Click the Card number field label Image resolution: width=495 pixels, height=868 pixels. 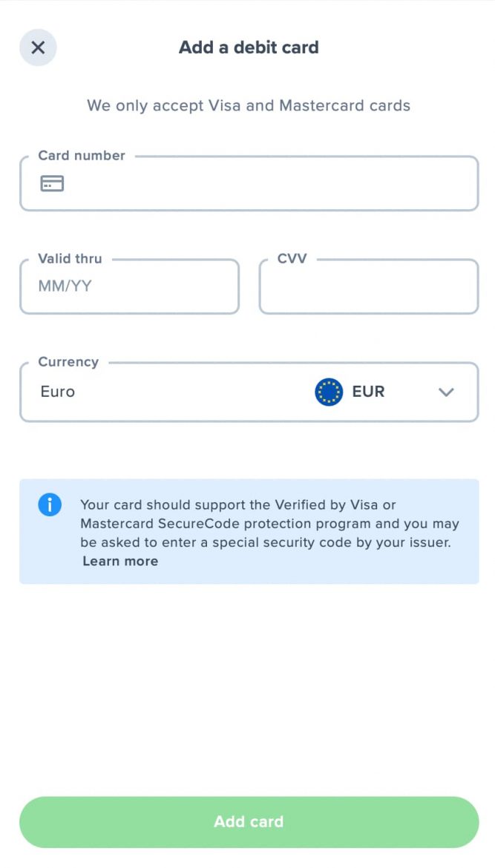coord(82,156)
